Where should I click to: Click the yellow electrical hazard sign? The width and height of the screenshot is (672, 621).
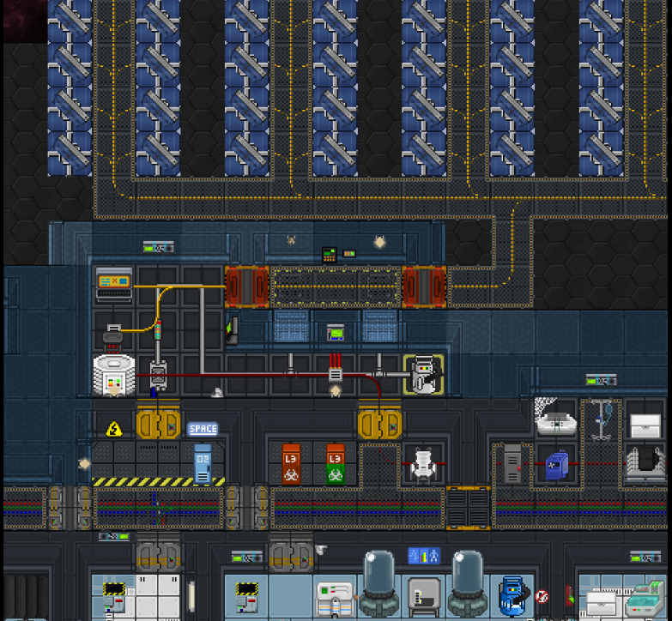click(x=114, y=428)
